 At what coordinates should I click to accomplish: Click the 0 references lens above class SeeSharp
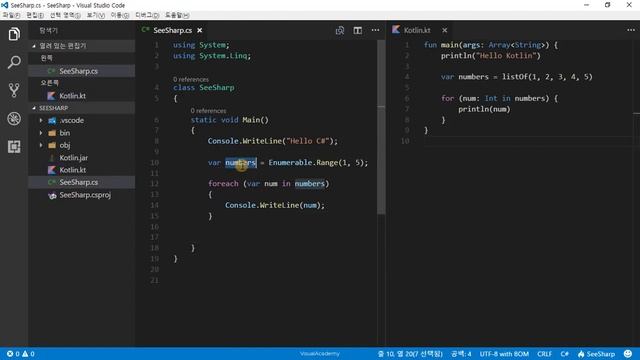click(191, 79)
